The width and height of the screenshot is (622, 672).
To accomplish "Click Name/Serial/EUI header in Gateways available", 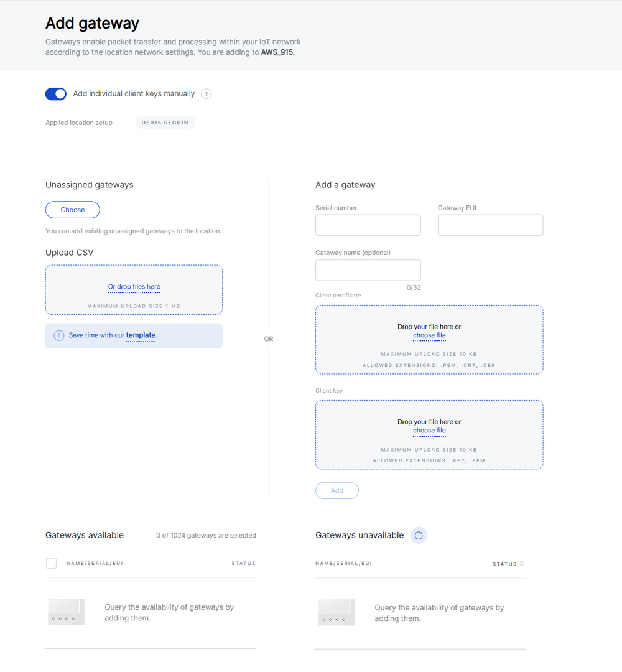I will point(95,563).
